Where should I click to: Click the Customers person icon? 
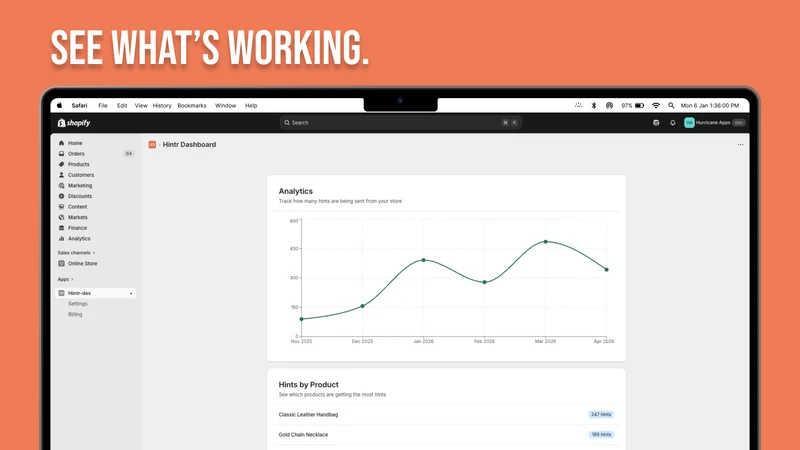pos(62,175)
